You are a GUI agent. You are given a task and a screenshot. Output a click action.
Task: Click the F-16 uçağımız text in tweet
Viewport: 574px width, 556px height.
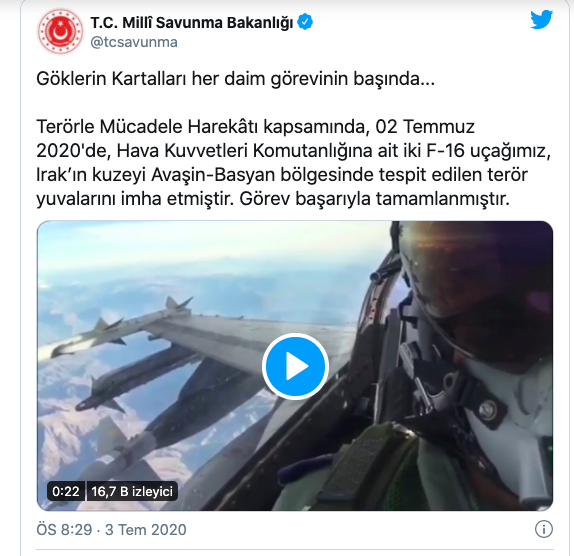(x=488, y=150)
